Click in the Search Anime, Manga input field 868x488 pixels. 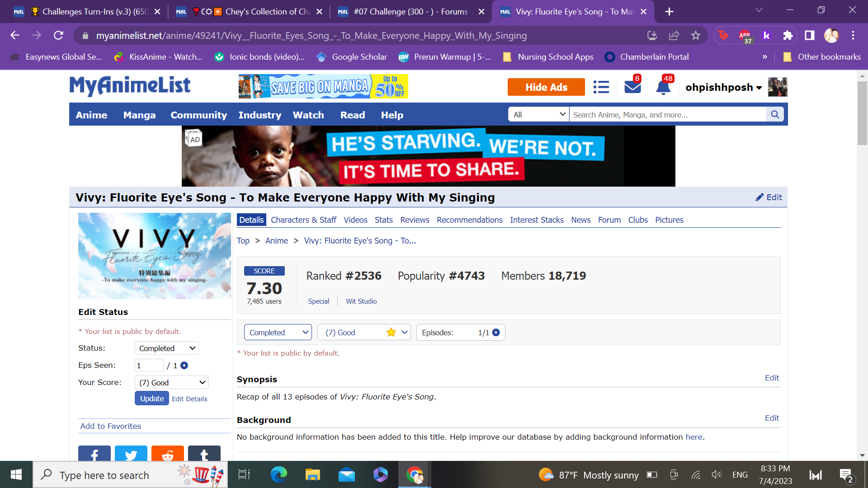pyautogui.click(x=668, y=115)
